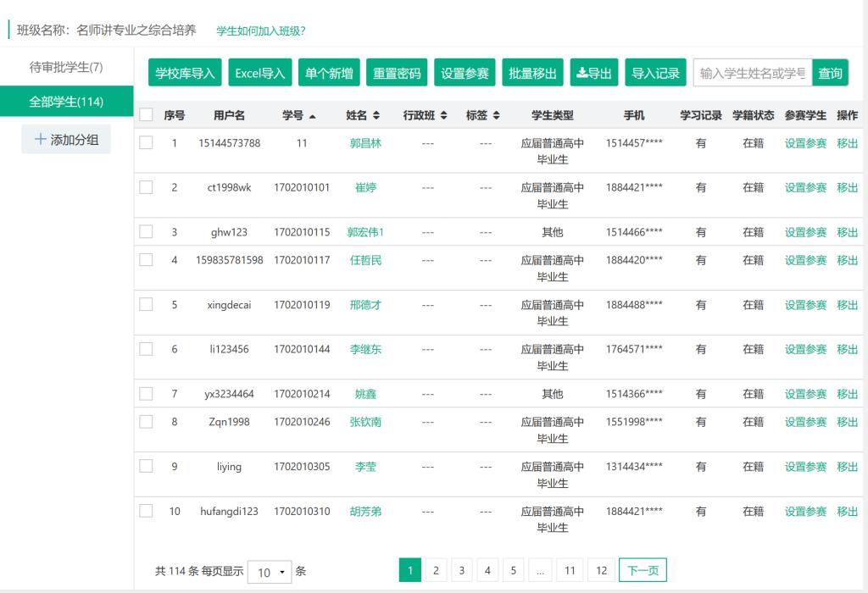Tick the checkbox for row 崔婷

(x=146, y=187)
